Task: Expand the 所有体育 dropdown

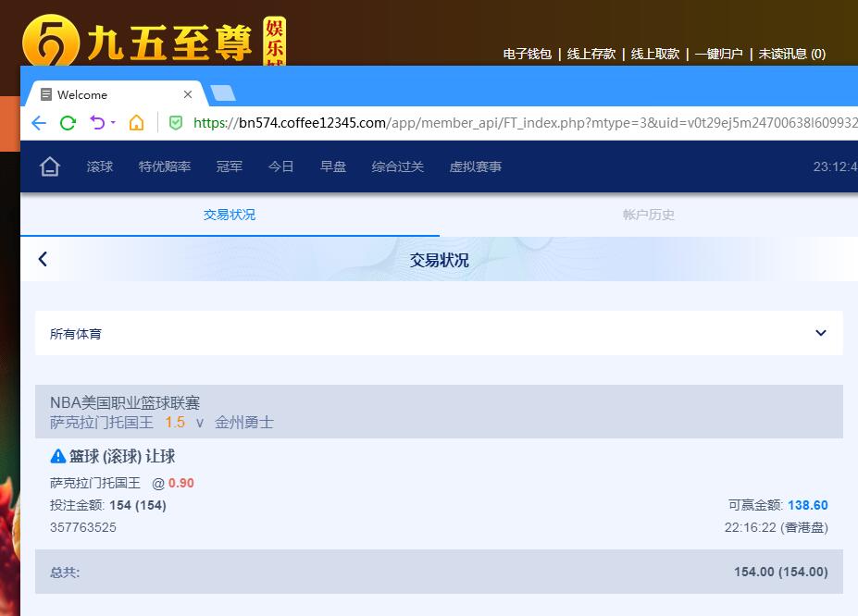Action: coord(439,333)
